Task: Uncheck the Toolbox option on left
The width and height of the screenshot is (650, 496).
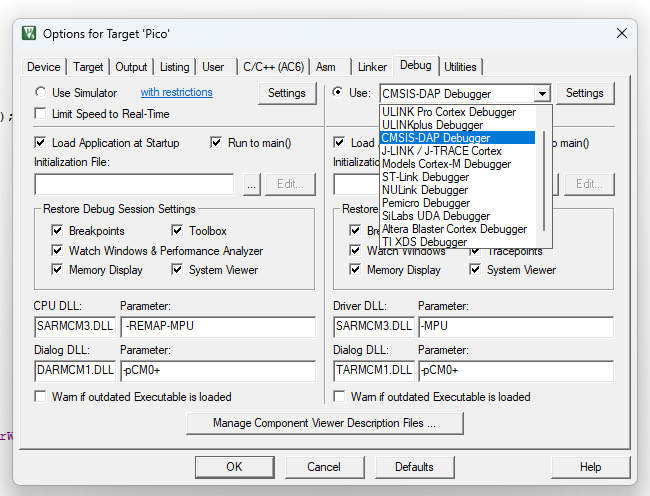Action: [178, 231]
